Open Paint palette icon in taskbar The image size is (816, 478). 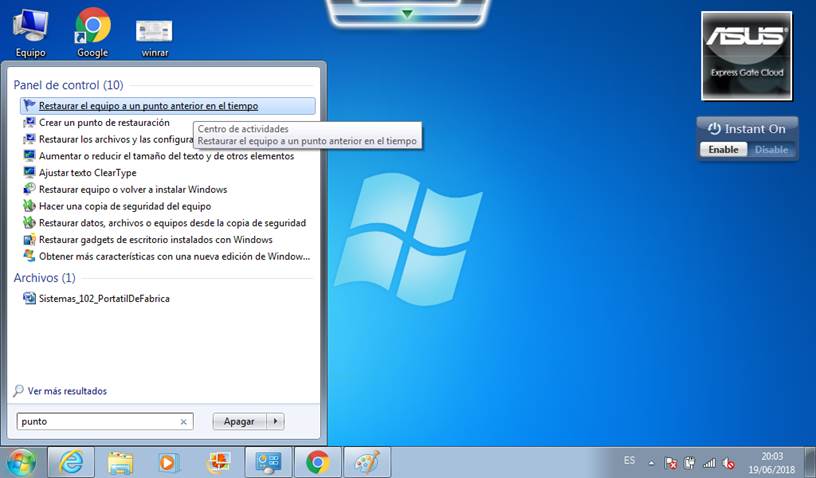pyautogui.click(x=367, y=462)
